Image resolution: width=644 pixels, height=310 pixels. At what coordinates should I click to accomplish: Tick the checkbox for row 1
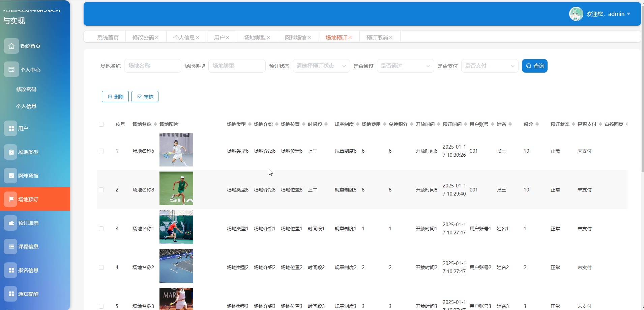101,151
